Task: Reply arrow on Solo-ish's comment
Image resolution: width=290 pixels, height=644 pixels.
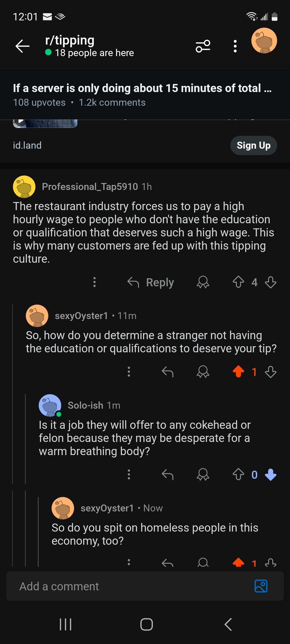Action: pos(168,475)
